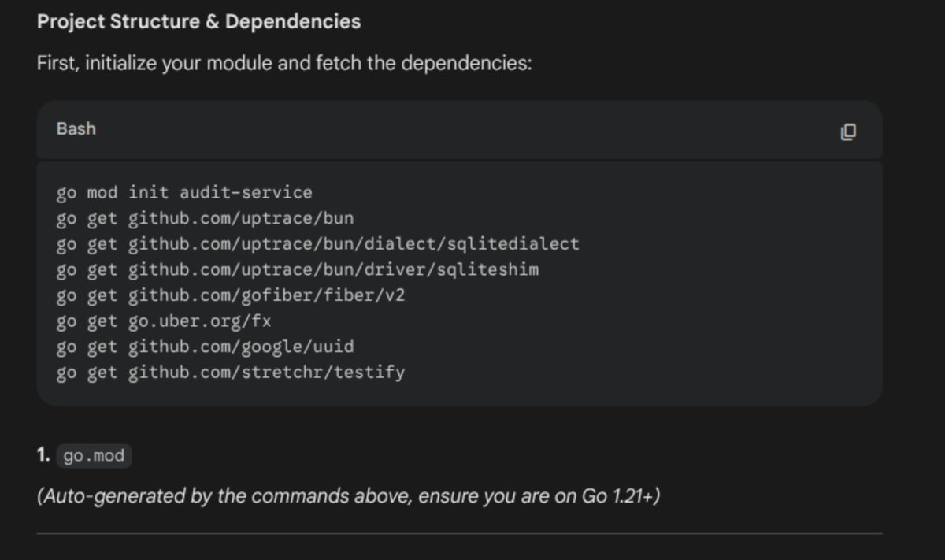945x560 pixels.
Task: Click the 'github.com/google/uuid' line
Action: pos(205,347)
